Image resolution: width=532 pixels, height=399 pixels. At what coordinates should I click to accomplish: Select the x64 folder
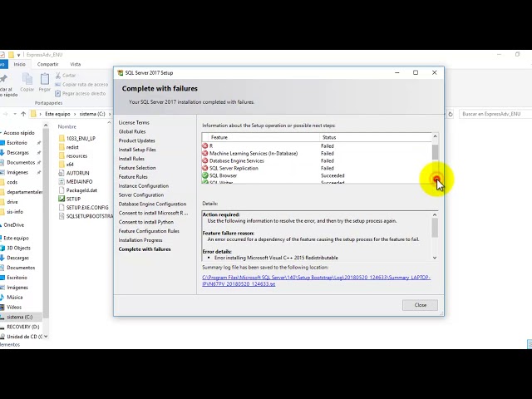point(66,165)
